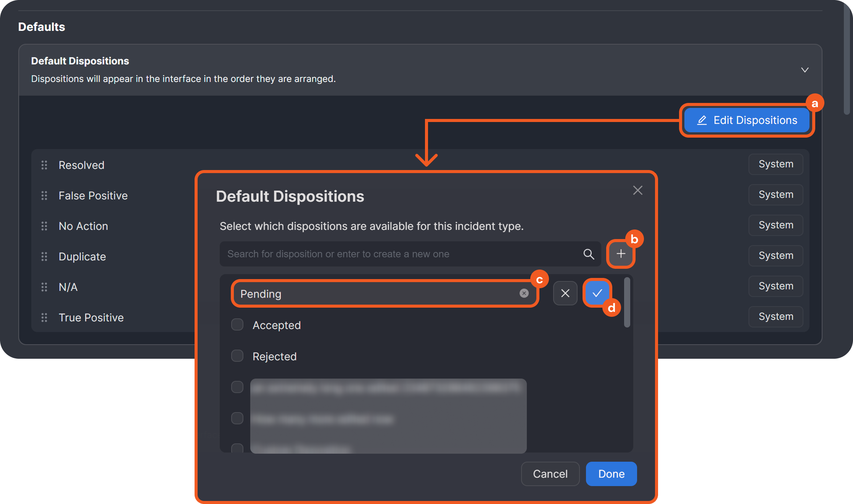
Task: Collapse the Default Dispositions section chevron
Action: pos(805,70)
